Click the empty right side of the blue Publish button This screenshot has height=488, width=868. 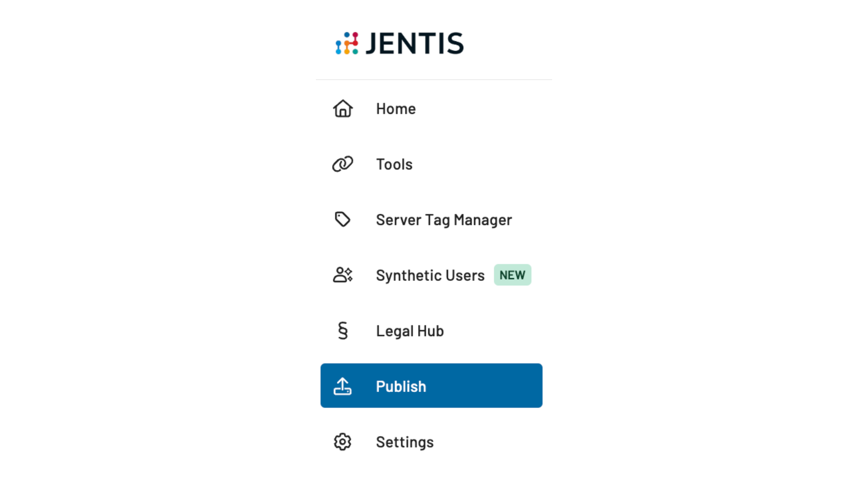pos(492,386)
